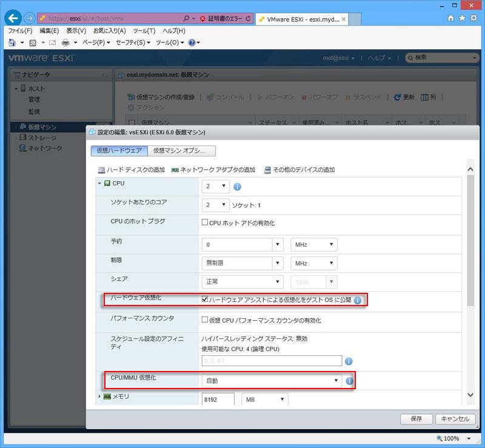
Task: Open the 表示(V) menu
Action: pos(76,31)
